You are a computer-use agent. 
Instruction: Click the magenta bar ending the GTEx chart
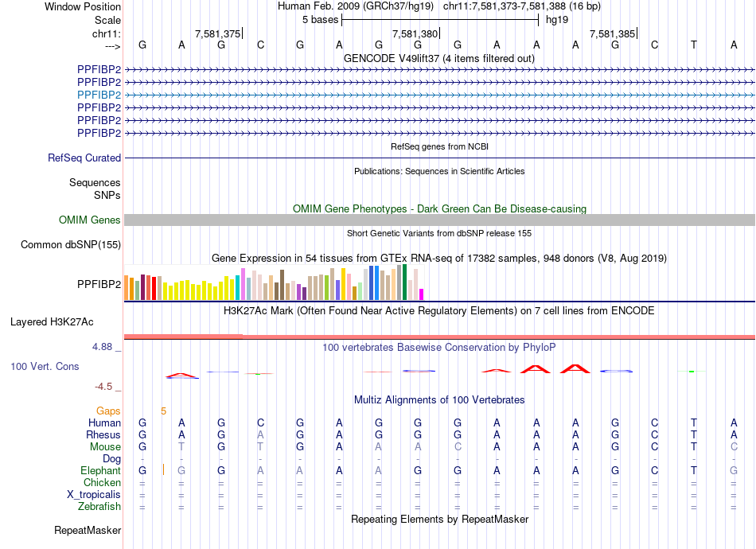(x=422, y=294)
